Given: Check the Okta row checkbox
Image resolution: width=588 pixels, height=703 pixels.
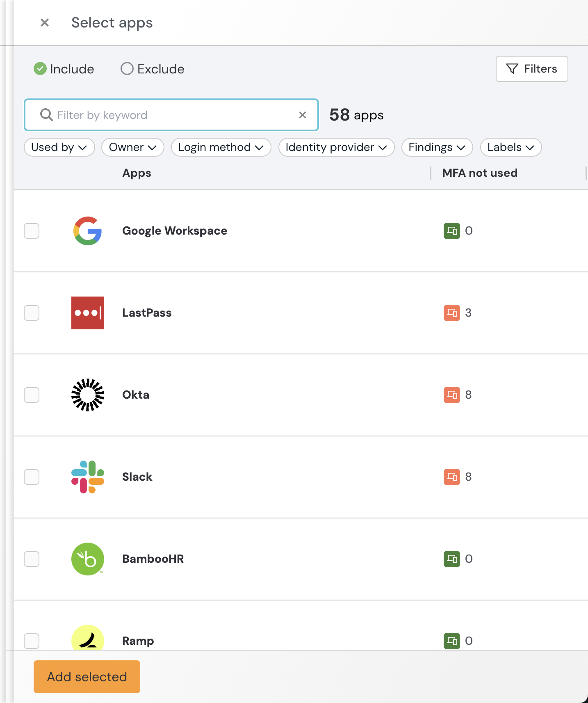Looking at the screenshot, I should [x=32, y=395].
